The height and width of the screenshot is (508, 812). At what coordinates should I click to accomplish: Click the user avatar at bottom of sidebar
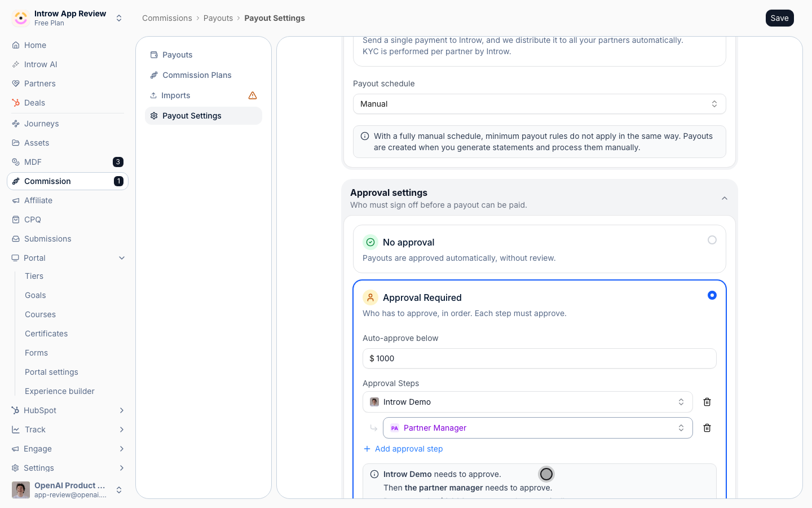pyautogui.click(x=21, y=490)
